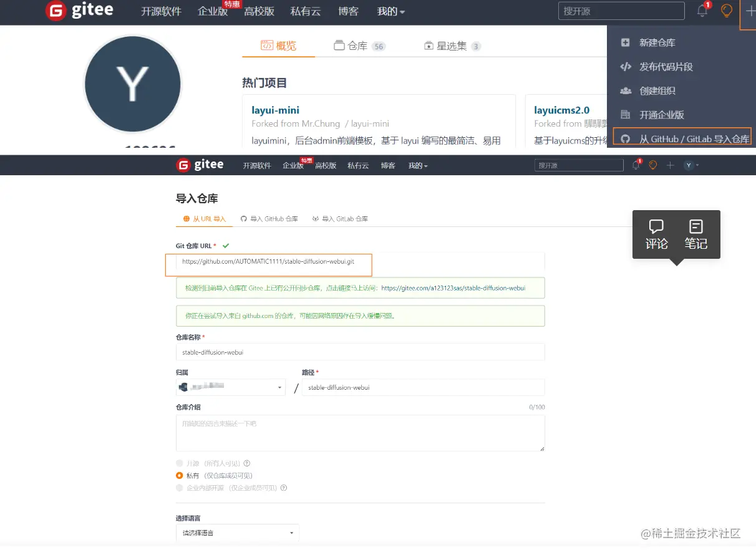
Task: Click the Git 仓库 URL input field
Action: 361,261
